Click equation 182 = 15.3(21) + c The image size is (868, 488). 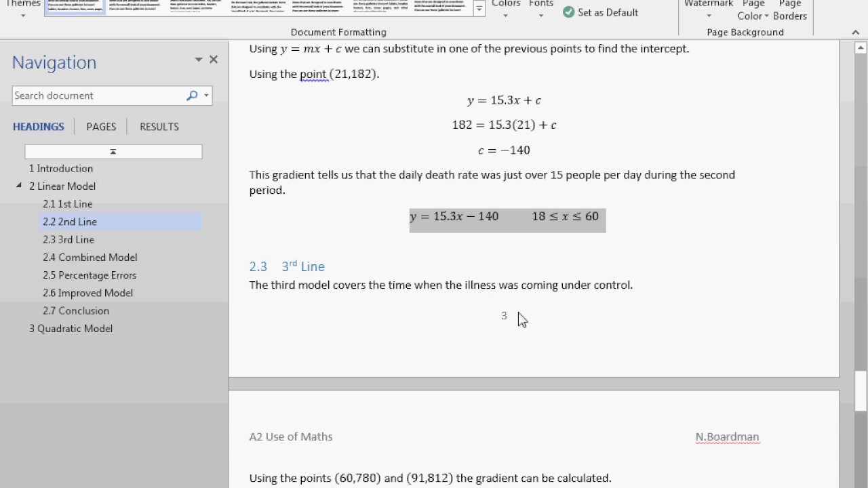coord(504,125)
